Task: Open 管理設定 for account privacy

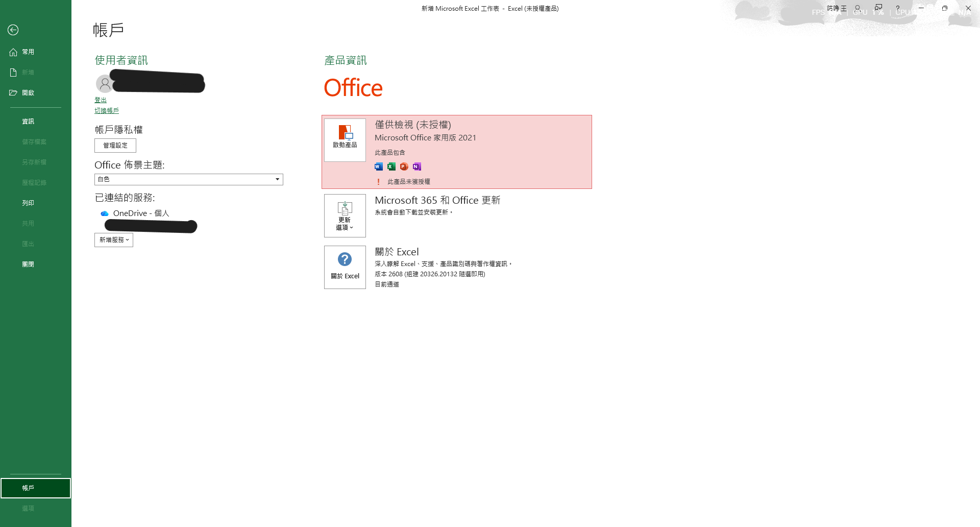Action: 115,146
